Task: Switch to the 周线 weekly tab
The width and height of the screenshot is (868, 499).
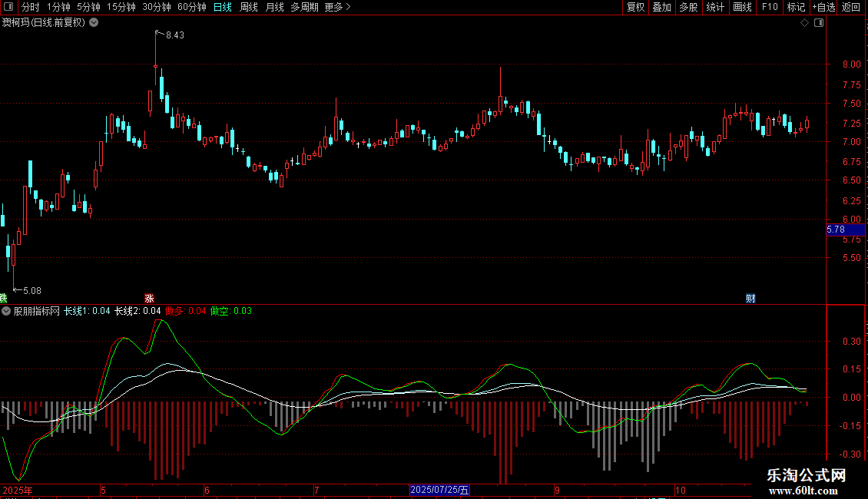Action: tap(249, 7)
